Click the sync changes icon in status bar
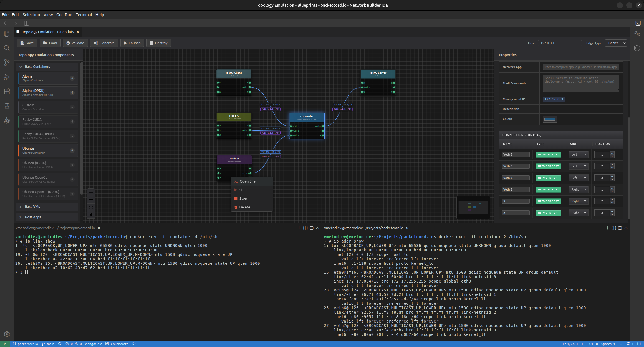This screenshot has height=347, width=644. (x=60, y=344)
